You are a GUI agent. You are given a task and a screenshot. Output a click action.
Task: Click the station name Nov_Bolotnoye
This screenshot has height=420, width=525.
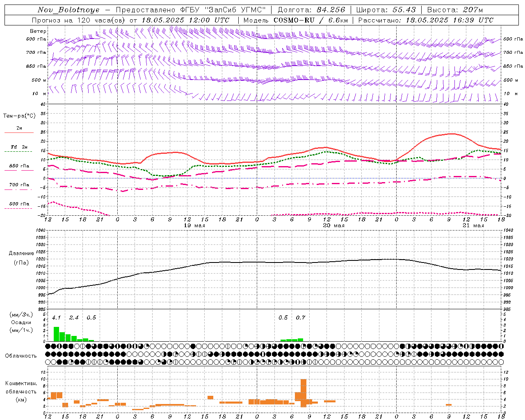68,10
